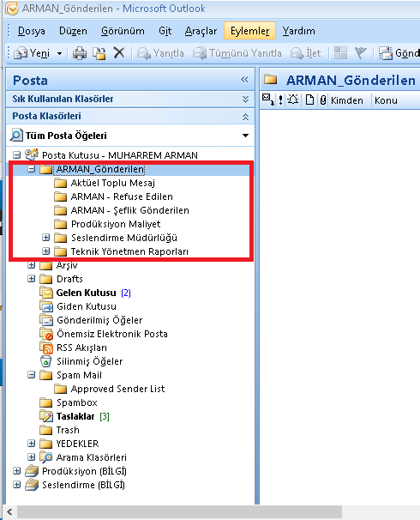Click the Tümünü Yanıtla button
This screenshot has height=520, width=420.
[237, 53]
